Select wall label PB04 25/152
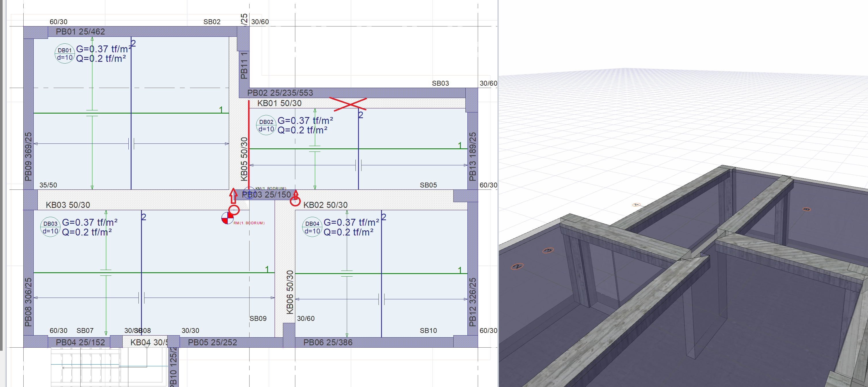 coord(80,343)
